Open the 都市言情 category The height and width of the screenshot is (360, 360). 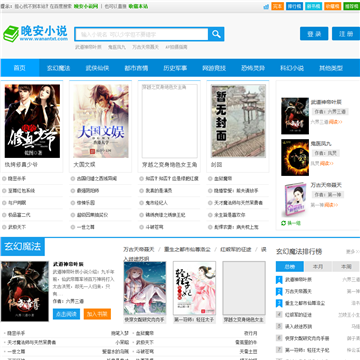(x=136, y=68)
